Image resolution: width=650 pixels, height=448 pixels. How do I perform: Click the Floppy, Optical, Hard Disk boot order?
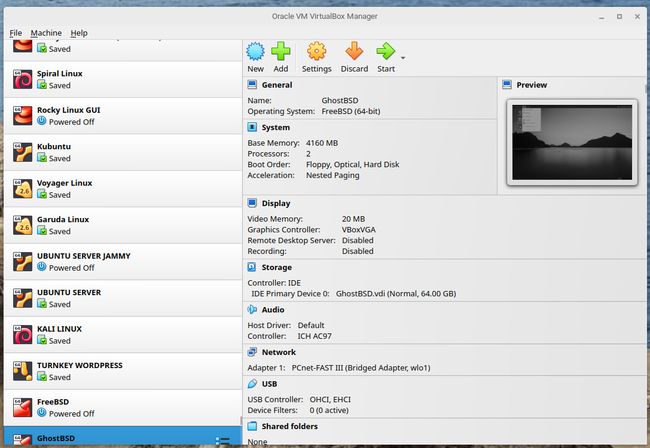[352, 165]
